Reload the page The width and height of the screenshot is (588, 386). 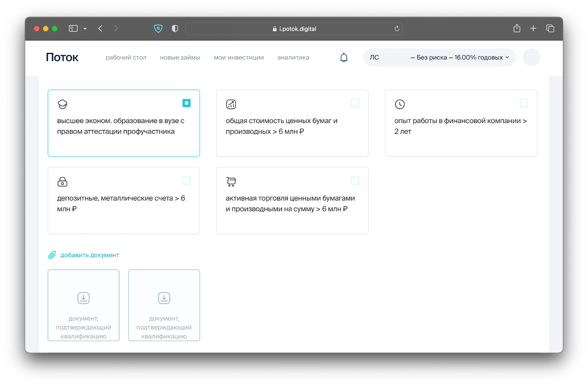tap(397, 29)
